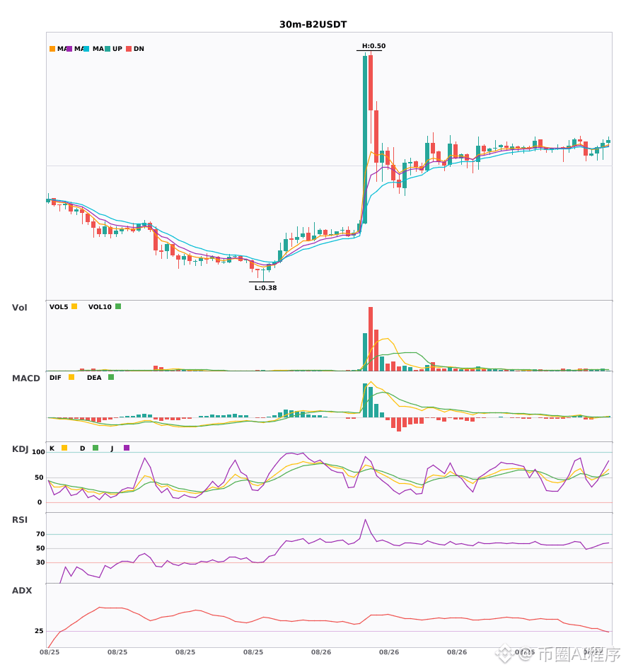The height and width of the screenshot is (672, 626).
Task: Click the RSI axis 70 label
Action: pos(40,534)
